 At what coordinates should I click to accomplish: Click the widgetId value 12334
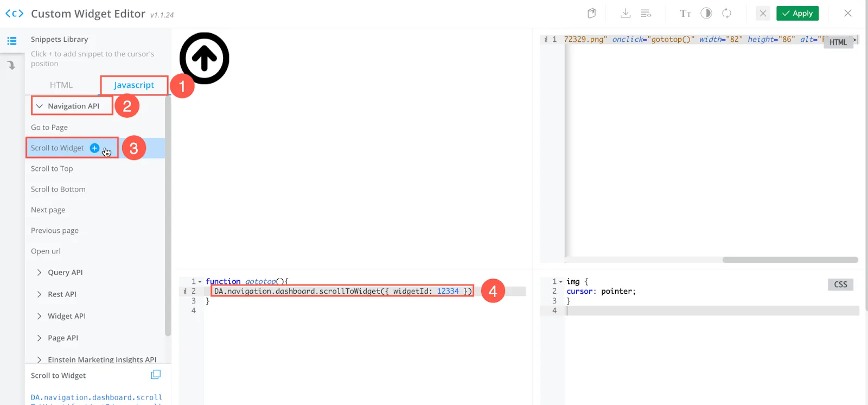click(448, 291)
